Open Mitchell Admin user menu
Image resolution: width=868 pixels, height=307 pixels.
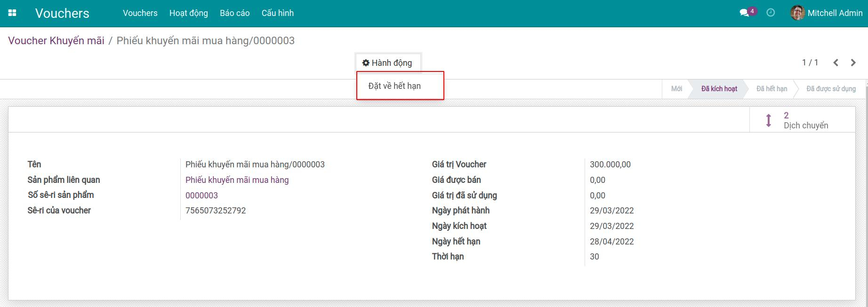[x=827, y=13]
